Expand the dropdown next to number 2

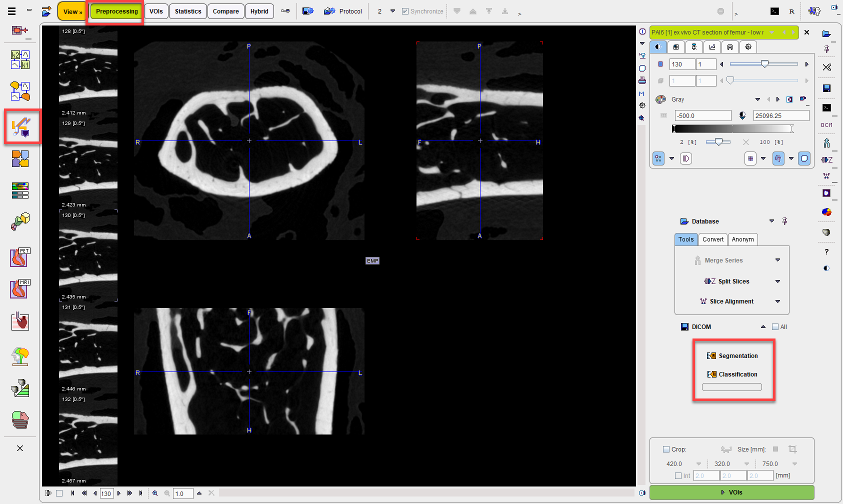(x=392, y=11)
